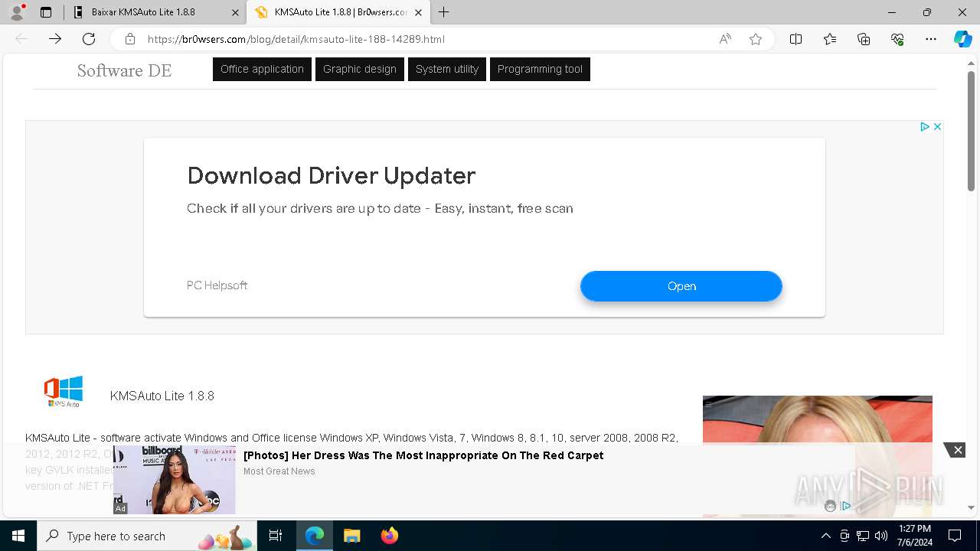This screenshot has height=551, width=980.
Task: Open network status tray icon
Action: [x=863, y=536]
